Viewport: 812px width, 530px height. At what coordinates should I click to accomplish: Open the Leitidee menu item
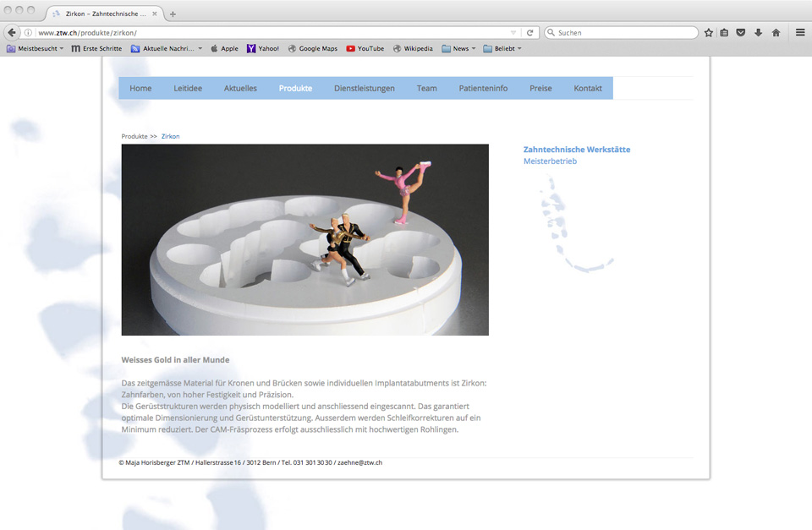coord(188,88)
